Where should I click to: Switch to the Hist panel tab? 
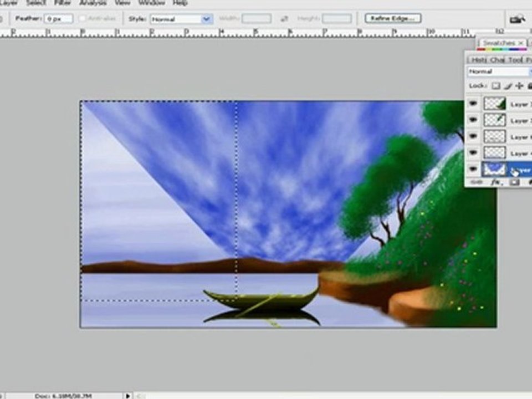(x=479, y=60)
